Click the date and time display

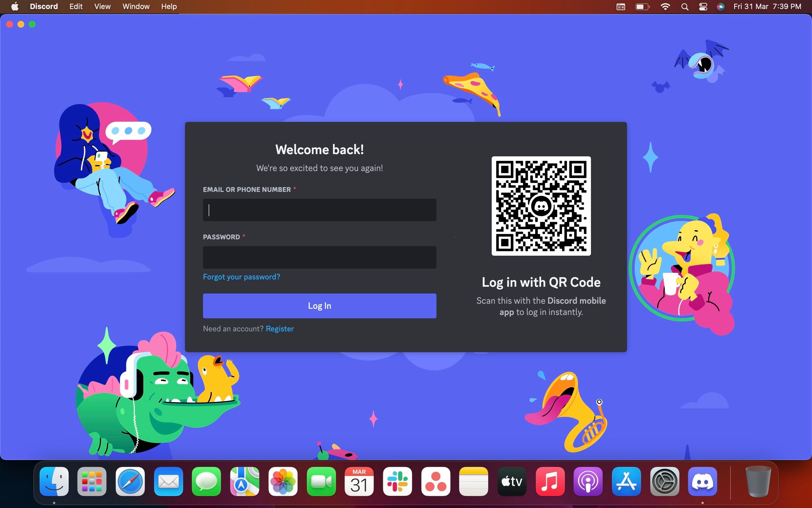(x=767, y=7)
